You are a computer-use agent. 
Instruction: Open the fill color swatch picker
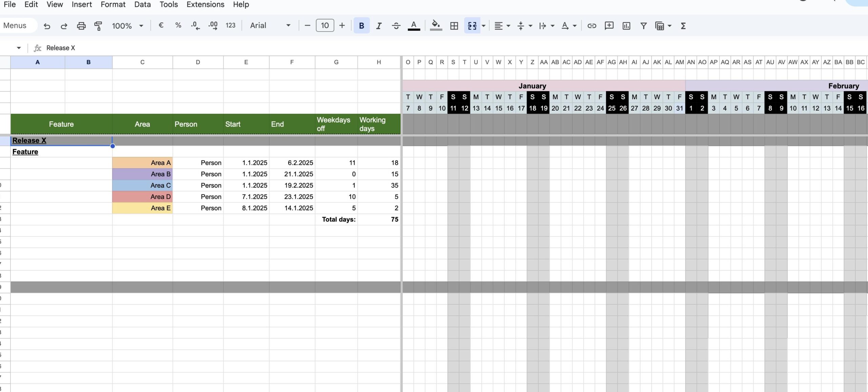(x=436, y=25)
